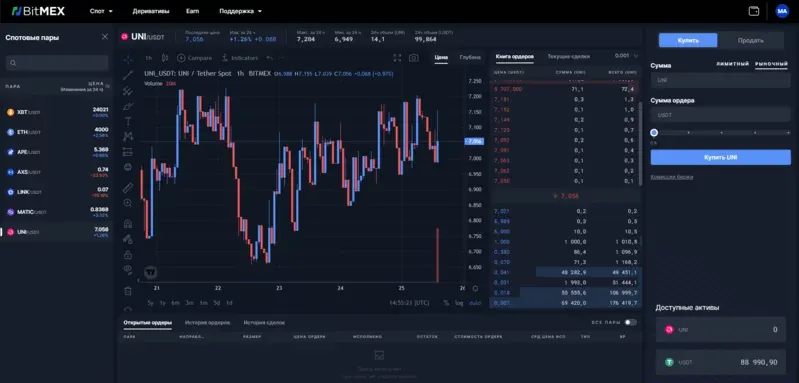The image size is (799, 383).
Task: Pick the text annotation tool
Action: 128,121
